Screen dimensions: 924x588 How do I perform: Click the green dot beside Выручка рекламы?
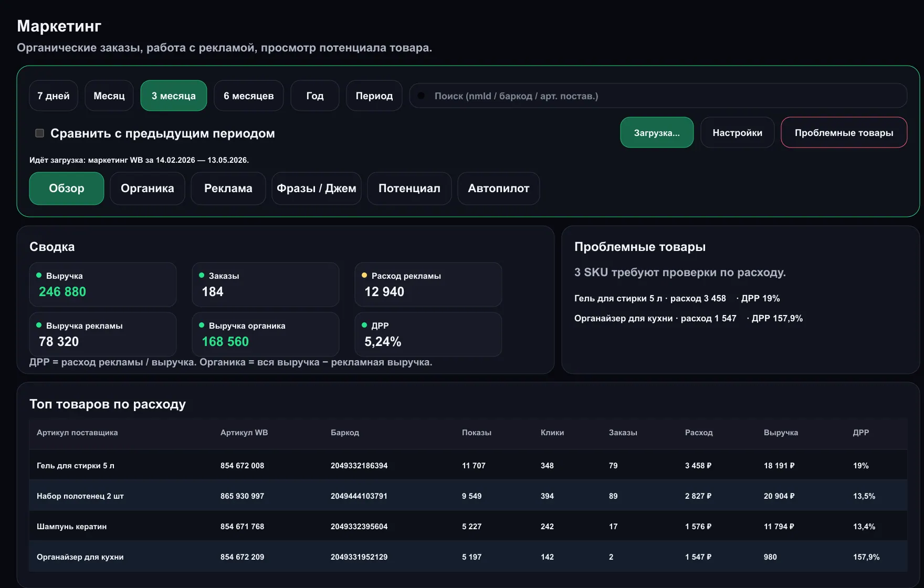(39, 325)
